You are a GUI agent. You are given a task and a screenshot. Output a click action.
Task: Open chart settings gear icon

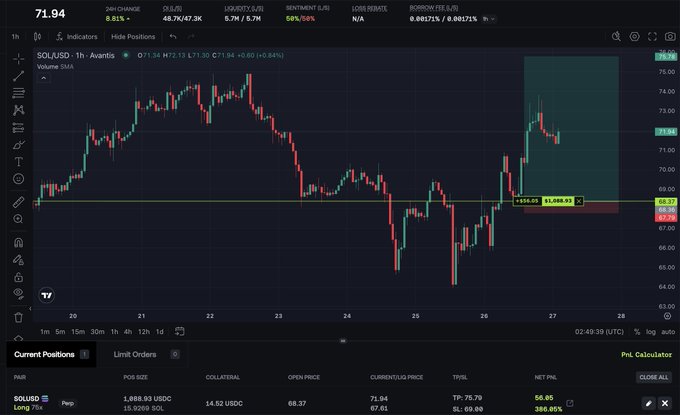(634, 37)
